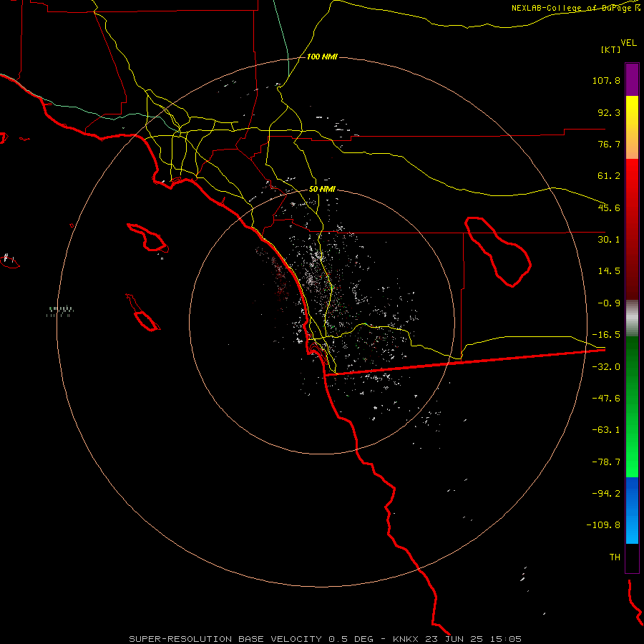Click the TH label beside the color bar
The width and height of the screenshot is (644, 644).
(x=615, y=557)
